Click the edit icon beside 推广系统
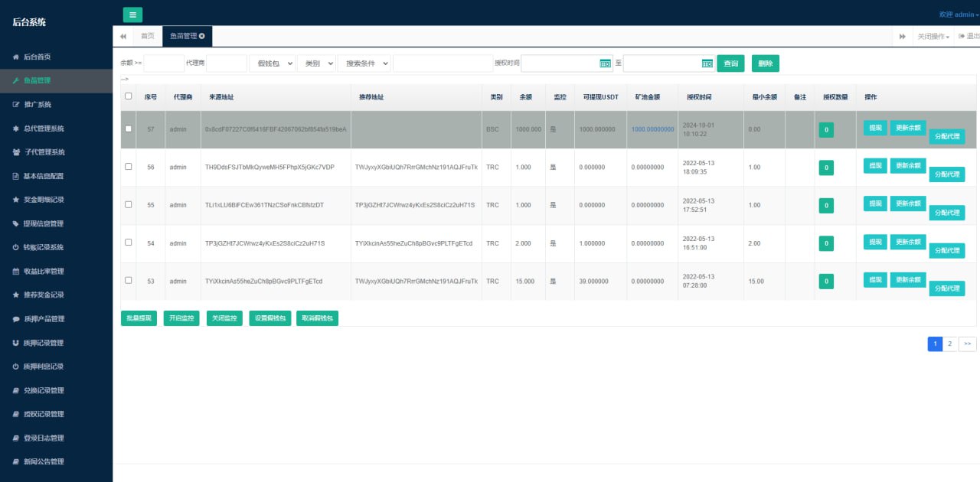The width and height of the screenshot is (980, 482). point(16,105)
